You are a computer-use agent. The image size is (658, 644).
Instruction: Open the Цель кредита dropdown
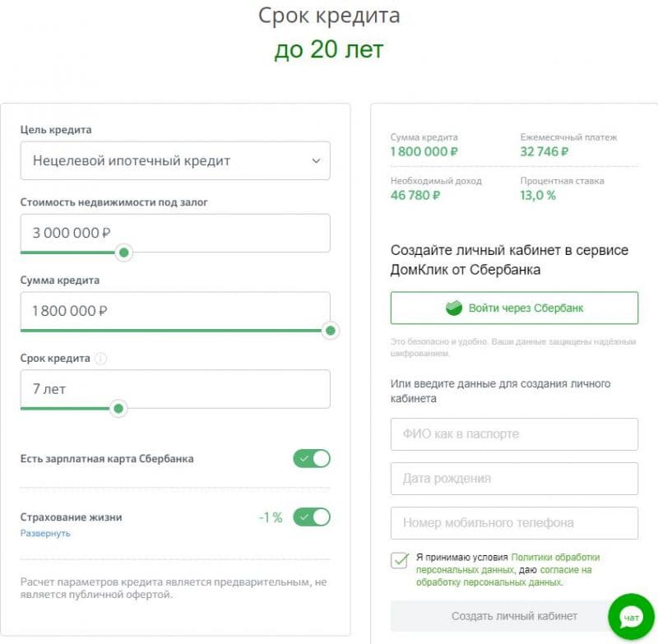point(175,161)
